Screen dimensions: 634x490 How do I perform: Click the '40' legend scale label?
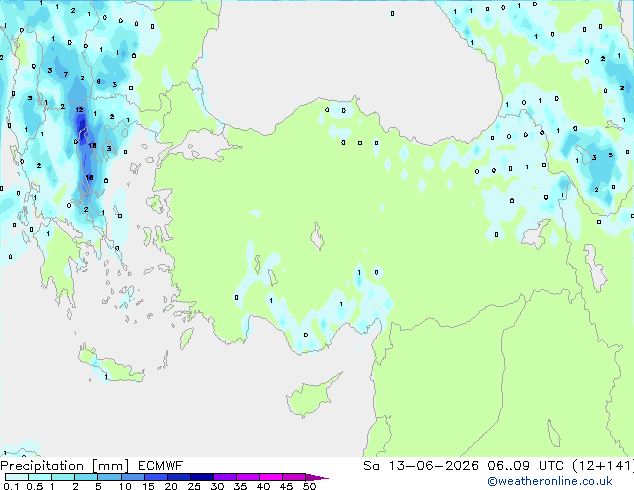click(x=263, y=486)
